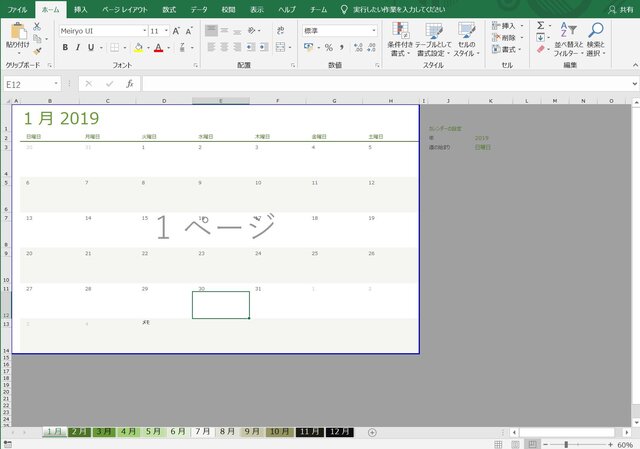The image size is (640, 449).
Task: Switch to the 挿入 ribbon tab
Action: tap(81, 9)
